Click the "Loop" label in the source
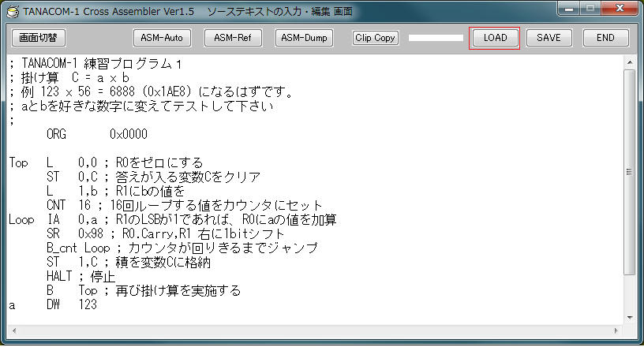 pyautogui.click(x=21, y=220)
